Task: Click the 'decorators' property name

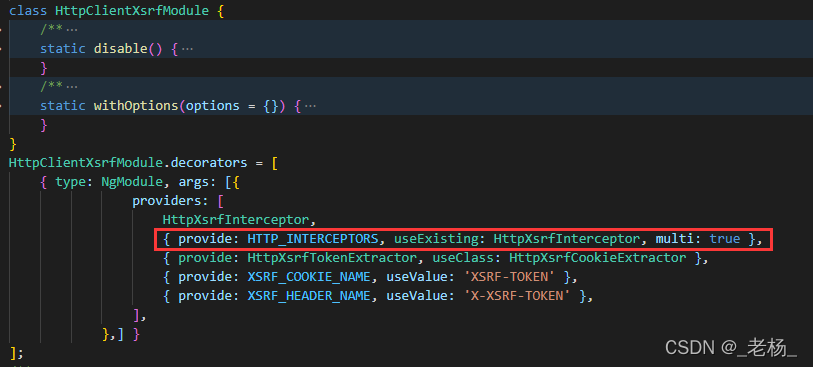Action: point(209,163)
